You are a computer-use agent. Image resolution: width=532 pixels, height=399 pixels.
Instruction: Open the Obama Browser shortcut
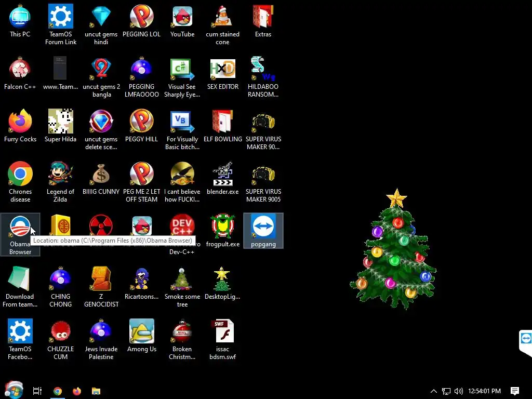[x=20, y=234]
